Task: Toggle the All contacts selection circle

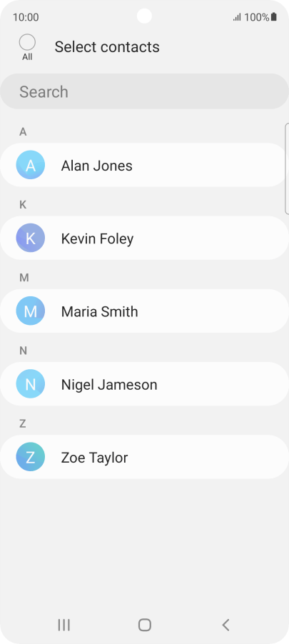Action: click(27, 42)
